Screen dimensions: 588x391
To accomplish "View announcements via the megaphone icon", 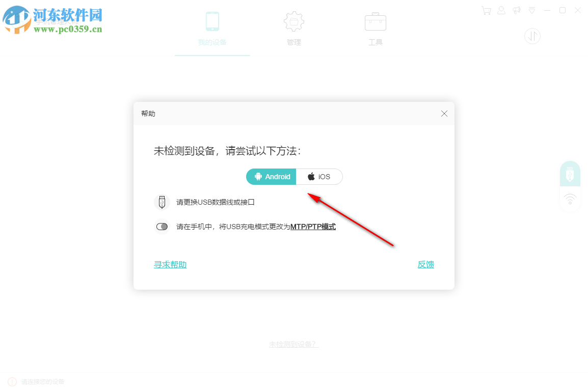I will (516, 10).
